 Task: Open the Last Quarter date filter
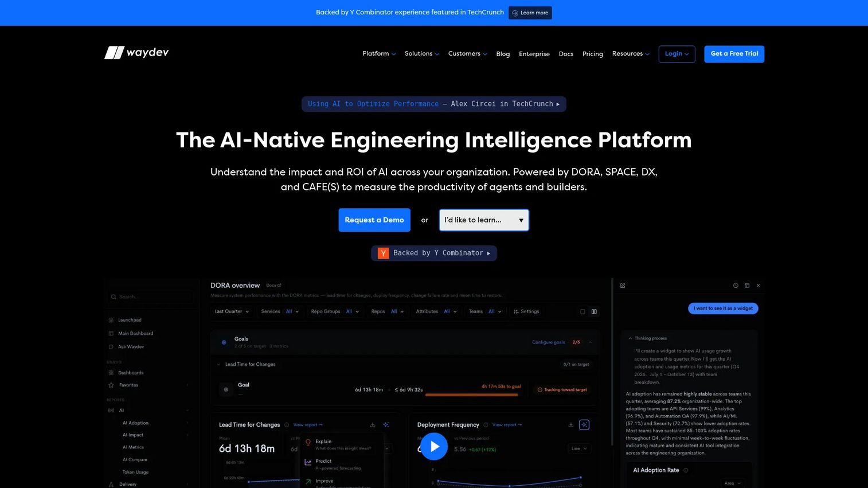[x=232, y=312]
